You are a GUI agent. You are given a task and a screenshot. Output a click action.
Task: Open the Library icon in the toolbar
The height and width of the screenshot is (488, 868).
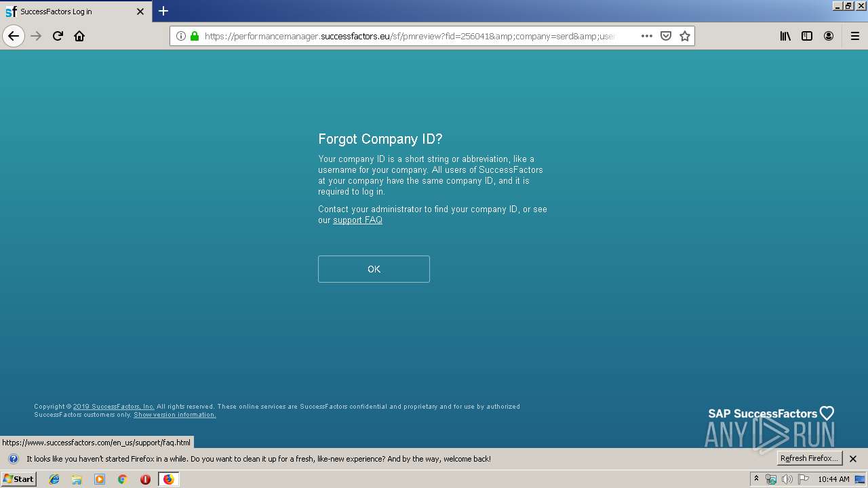click(x=785, y=36)
